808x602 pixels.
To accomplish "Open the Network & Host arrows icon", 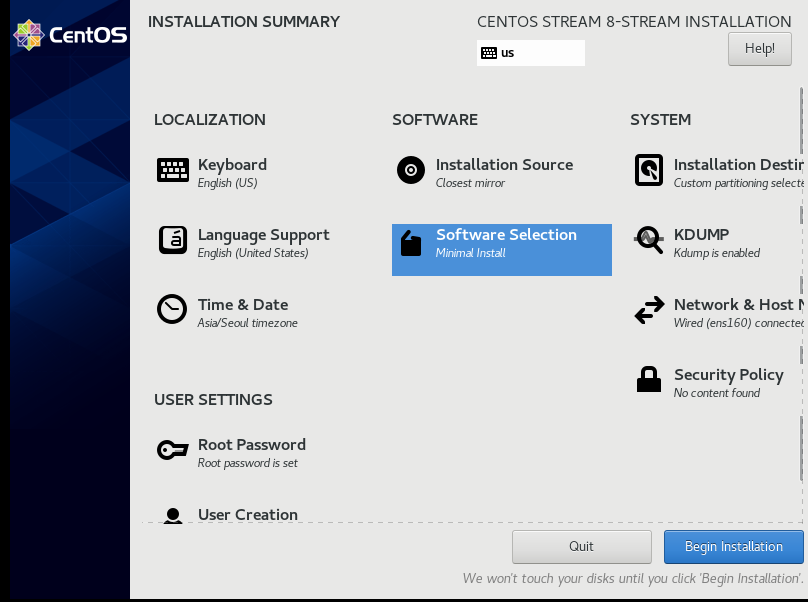I will [649, 310].
